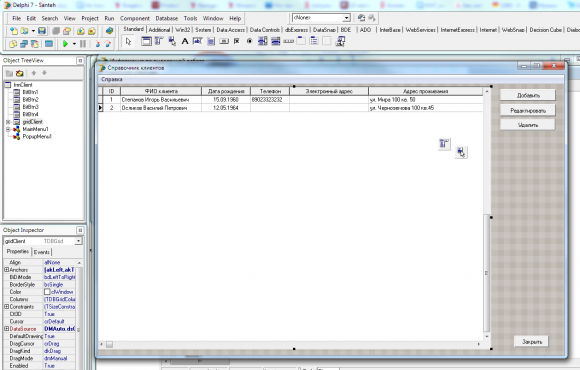
Task: Open the gridClient component selector dropdown
Action: click(78, 241)
